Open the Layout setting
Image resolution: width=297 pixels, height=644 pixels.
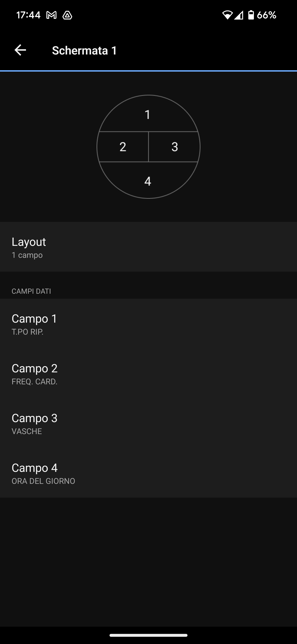pos(148,247)
